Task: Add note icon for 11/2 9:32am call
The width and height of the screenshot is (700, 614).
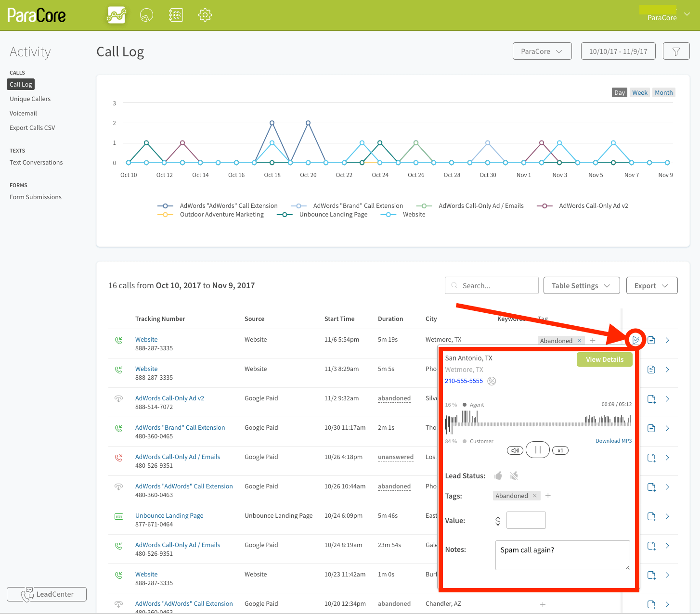Action: pos(651,399)
